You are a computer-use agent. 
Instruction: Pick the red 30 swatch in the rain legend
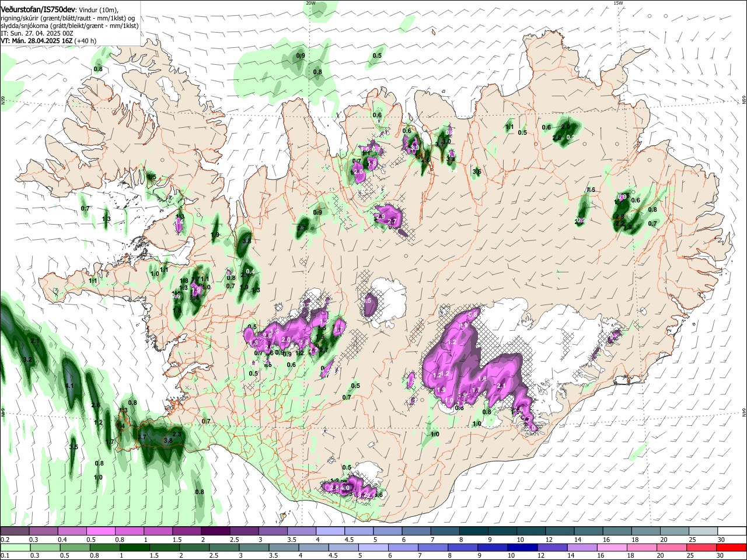[731, 547]
